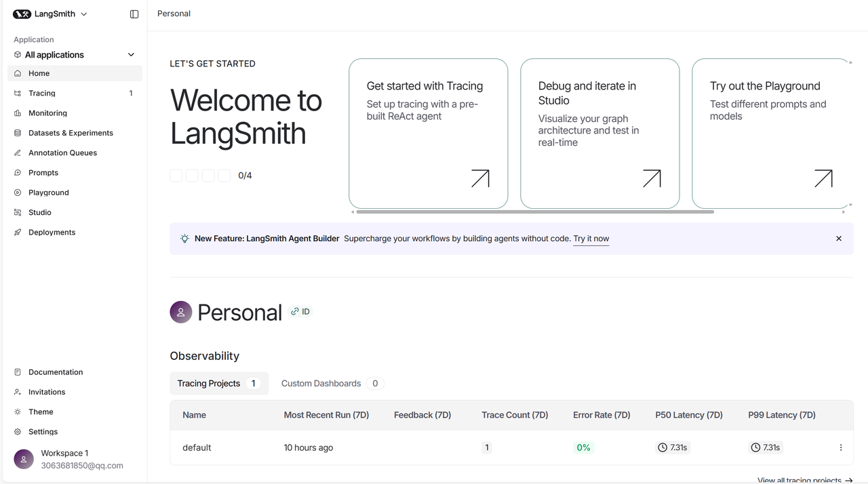Click the 3063681850@qq.com account email
This screenshot has height=484, width=868.
[82, 466]
